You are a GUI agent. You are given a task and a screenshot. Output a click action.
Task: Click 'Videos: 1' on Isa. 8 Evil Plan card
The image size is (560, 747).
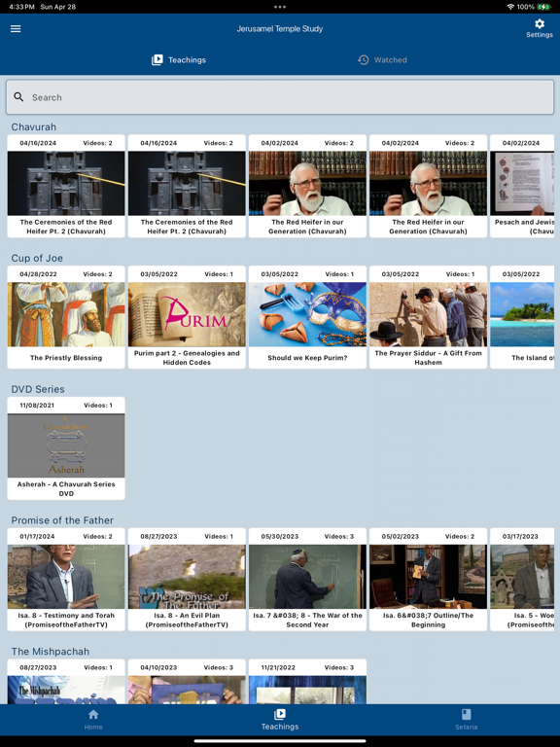(x=219, y=537)
